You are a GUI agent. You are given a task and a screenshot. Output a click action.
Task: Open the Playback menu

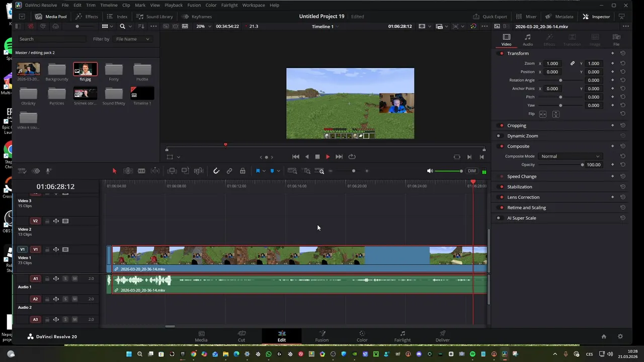point(174,5)
